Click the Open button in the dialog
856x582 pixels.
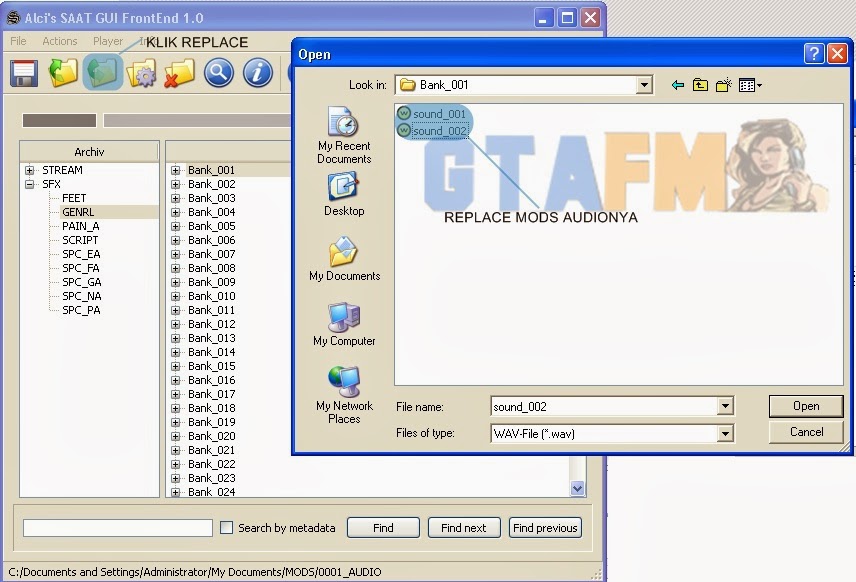coord(806,406)
